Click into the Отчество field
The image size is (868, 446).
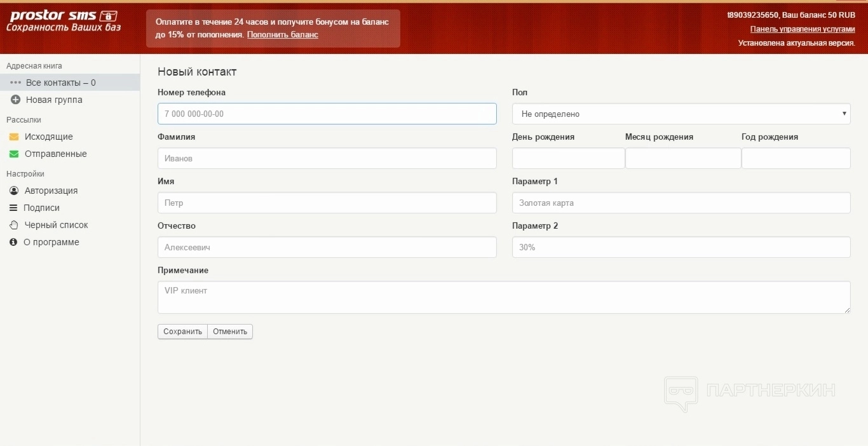[327, 247]
